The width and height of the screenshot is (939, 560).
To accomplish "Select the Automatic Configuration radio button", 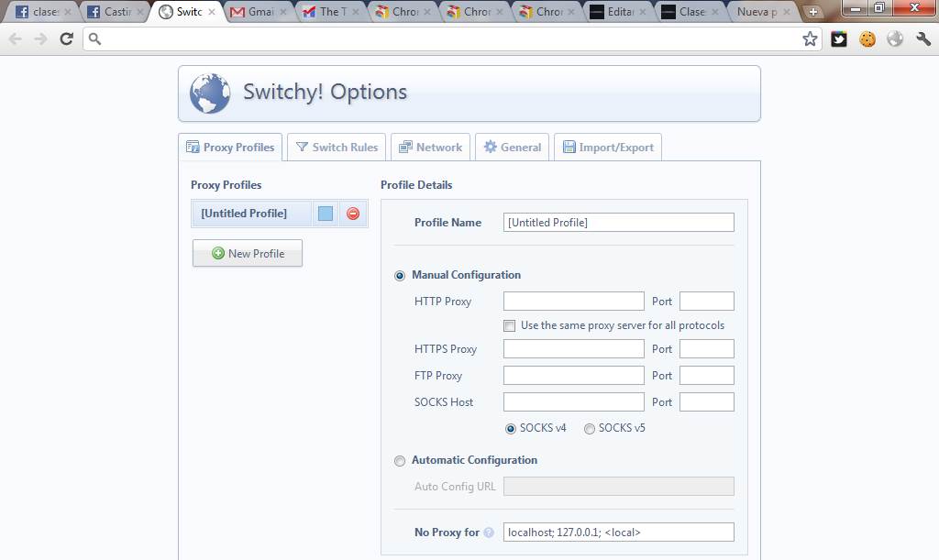I will [x=399, y=460].
